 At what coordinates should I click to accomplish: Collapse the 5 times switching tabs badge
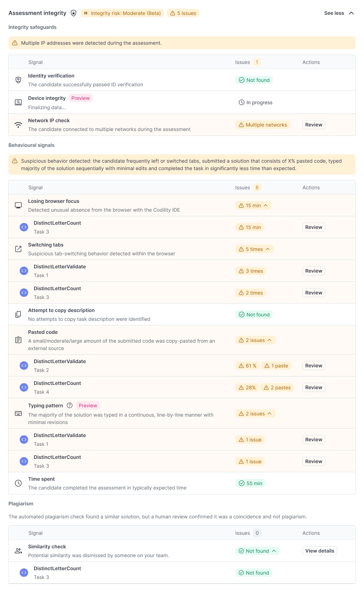(254, 249)
